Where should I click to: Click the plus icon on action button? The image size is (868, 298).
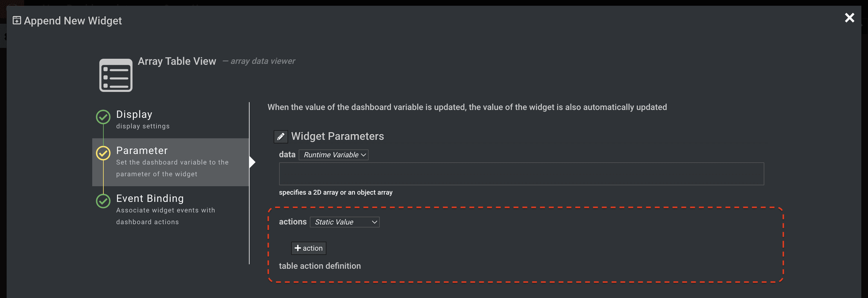click(297, 248)
